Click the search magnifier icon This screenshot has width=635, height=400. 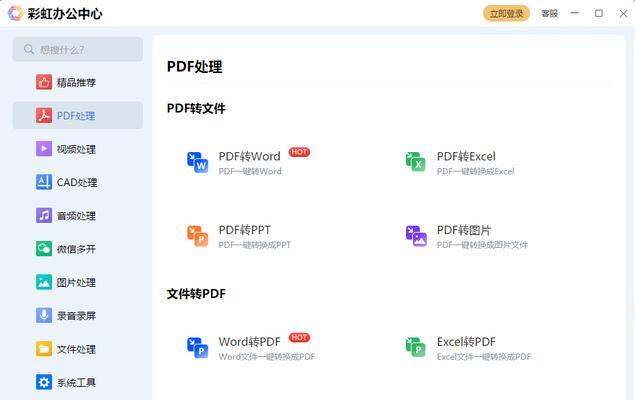coord(28,49)
